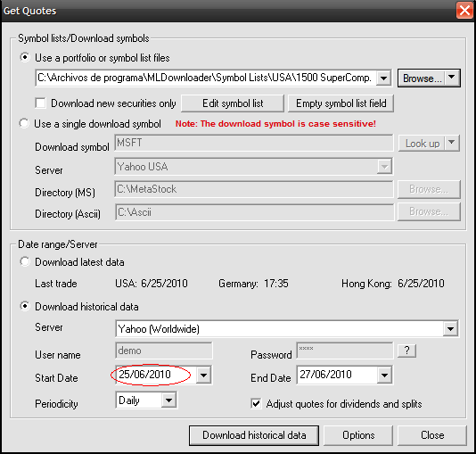The height and width of the screenshot is (454, 476).
Task: Click the password help question mark button
Action: [406, 351]
